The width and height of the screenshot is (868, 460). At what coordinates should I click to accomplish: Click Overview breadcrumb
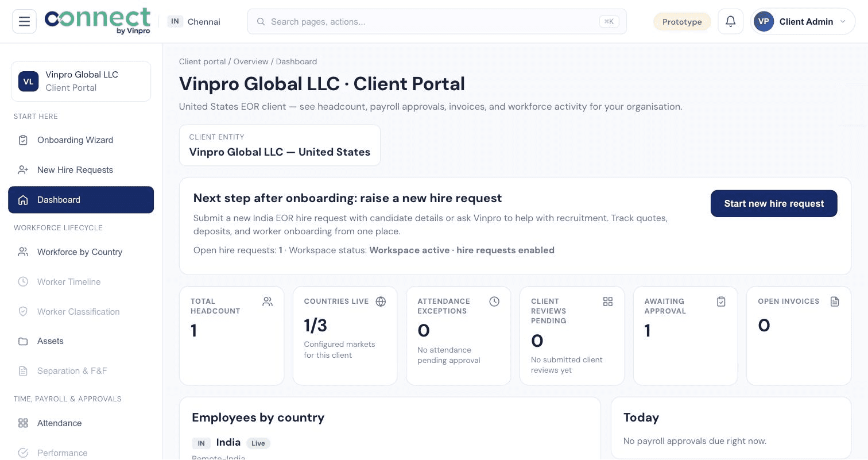coord(251,61)
